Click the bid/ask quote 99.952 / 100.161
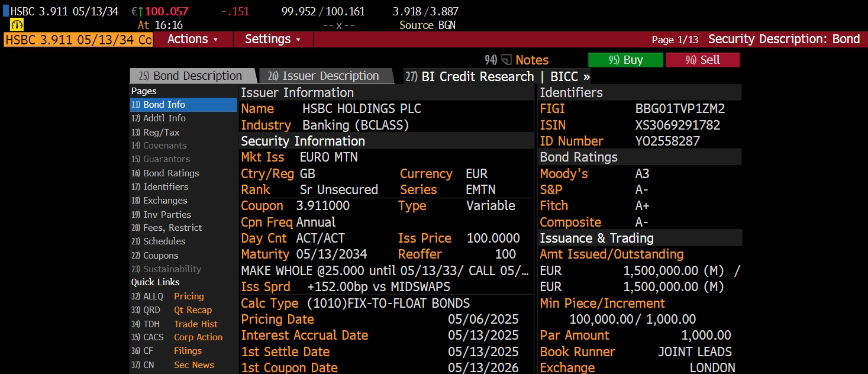 (323, 11)
